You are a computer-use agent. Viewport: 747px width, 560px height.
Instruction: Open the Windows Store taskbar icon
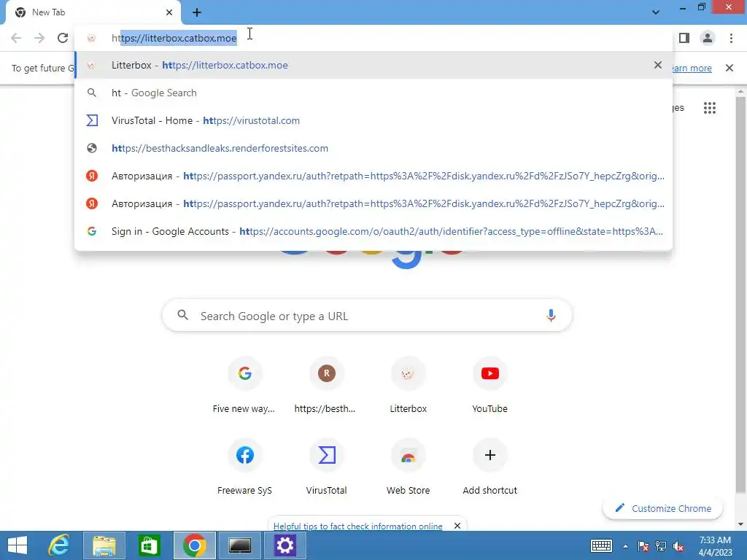[x=149, y=545]
